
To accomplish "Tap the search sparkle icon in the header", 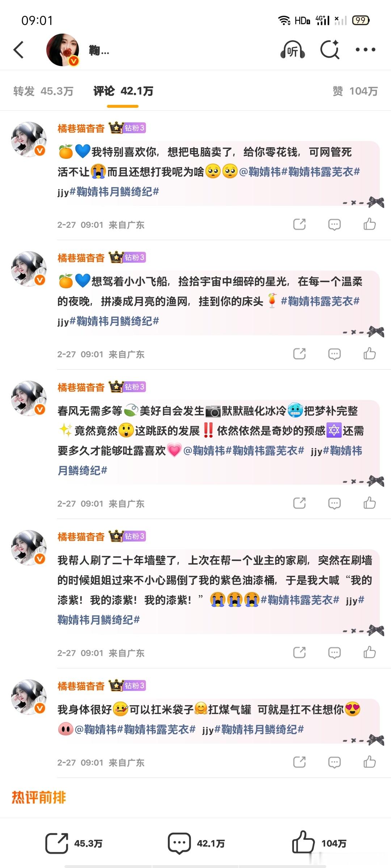I will (330, 49).
